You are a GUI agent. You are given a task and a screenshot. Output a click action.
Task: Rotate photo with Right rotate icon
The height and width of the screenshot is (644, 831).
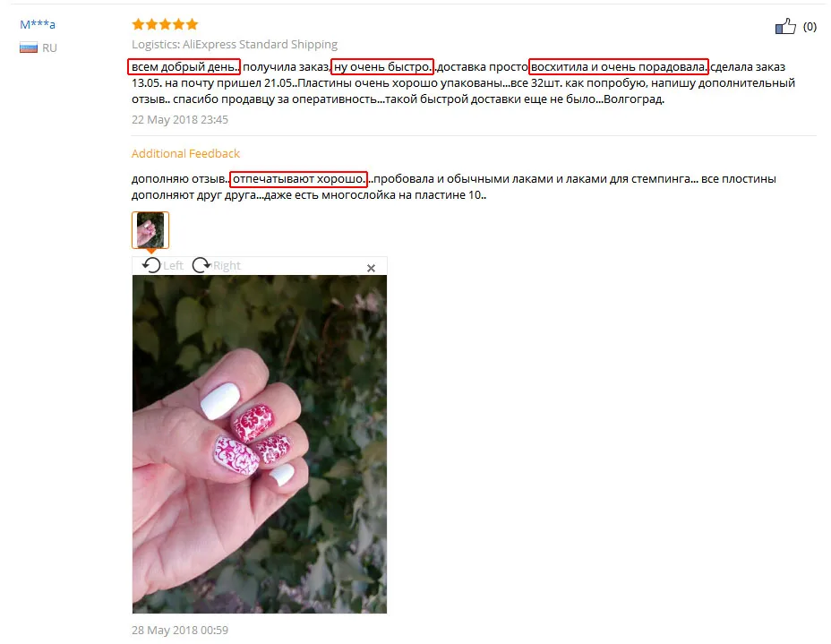(x=201, y=264)
